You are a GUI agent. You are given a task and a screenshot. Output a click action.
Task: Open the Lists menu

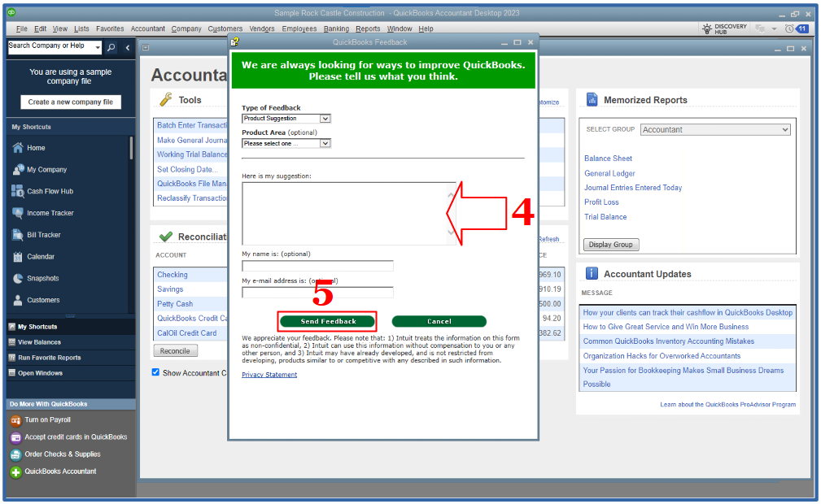coord(81,28)
